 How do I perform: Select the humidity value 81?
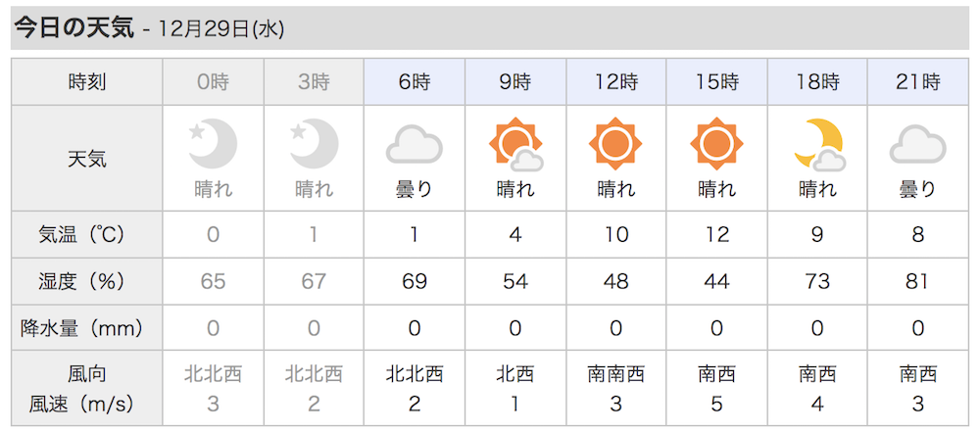918,281
